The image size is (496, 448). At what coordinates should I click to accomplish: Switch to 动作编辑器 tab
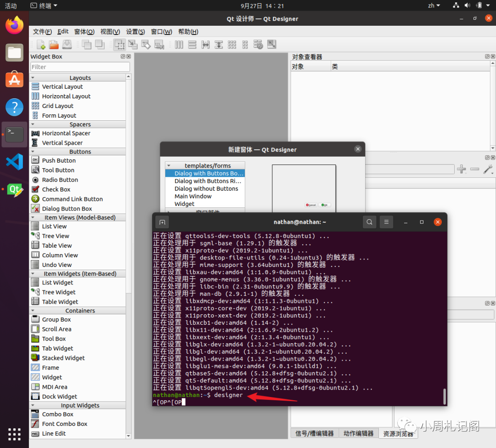[358, 433]
